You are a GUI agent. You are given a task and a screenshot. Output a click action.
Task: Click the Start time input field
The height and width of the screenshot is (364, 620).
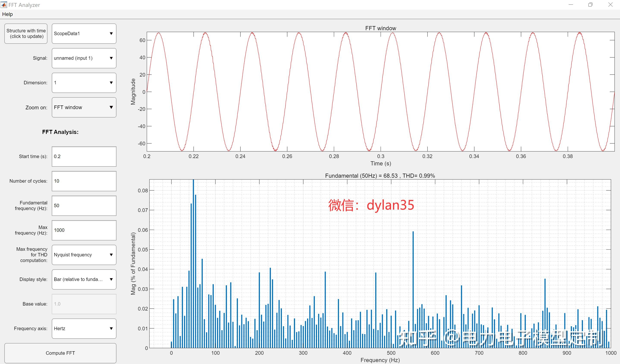pos(84,156)
